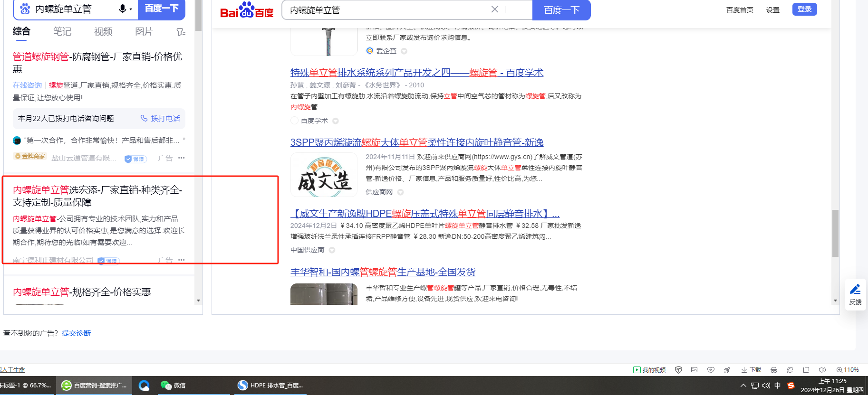The height and width of the screenshot is (395, 868).
Task: Open 设置 in the top navigation
Action: tap(772, 10)
